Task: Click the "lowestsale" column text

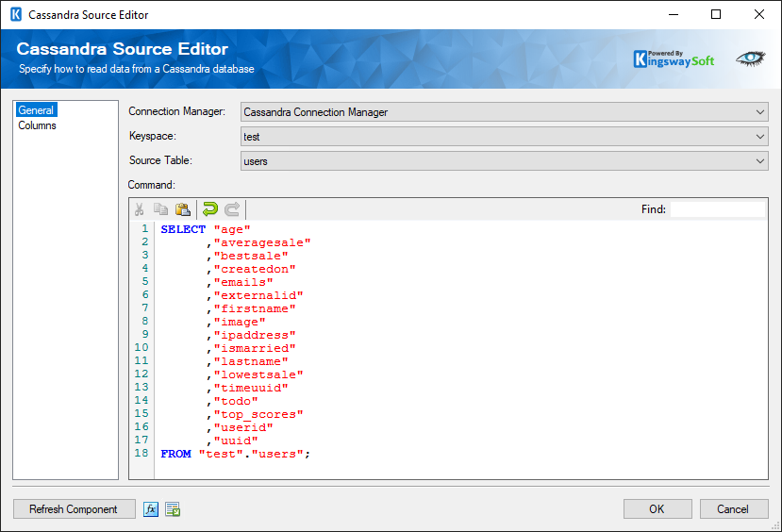Action: click(258, 374)
